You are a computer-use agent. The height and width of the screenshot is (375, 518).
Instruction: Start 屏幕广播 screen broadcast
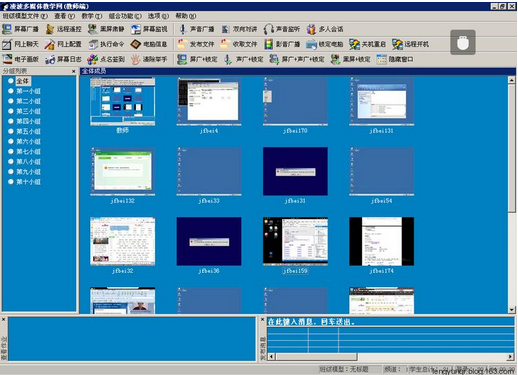click(x=20, y=29)
